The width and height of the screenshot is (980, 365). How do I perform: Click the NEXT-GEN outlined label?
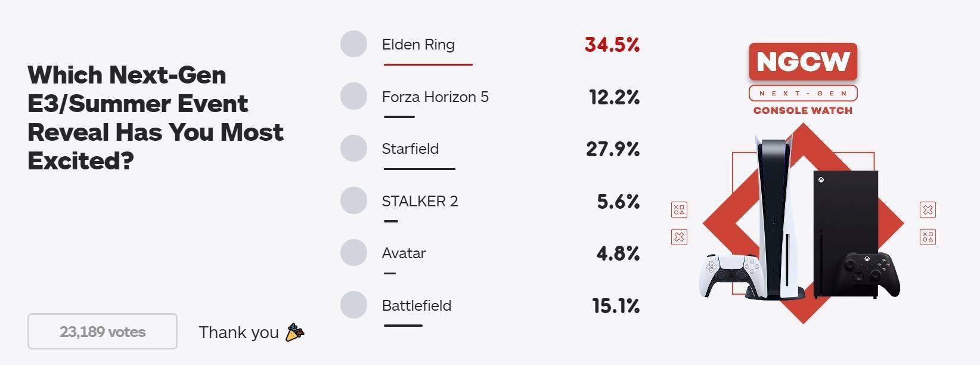click(803, 93)
